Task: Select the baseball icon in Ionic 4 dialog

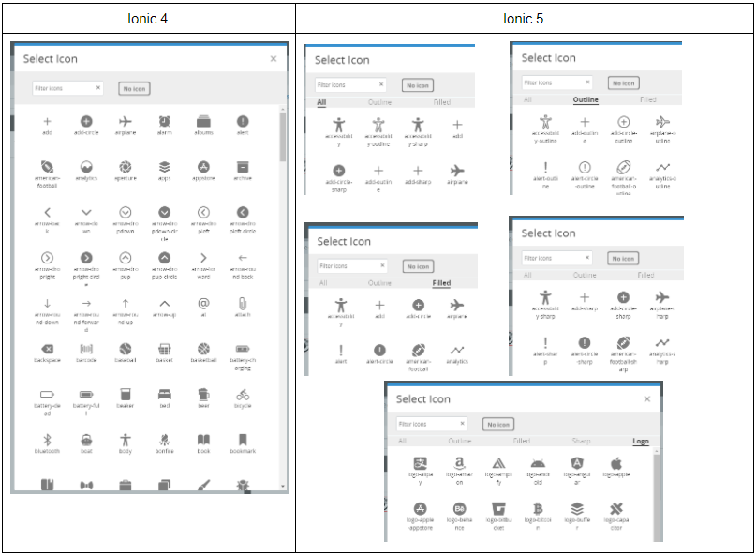Action: point(126,349)
